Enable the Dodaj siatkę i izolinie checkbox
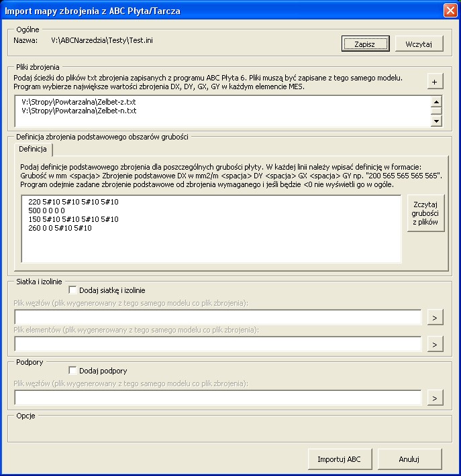Viewport: 461px width, 476px height. [x=73, y=290]
